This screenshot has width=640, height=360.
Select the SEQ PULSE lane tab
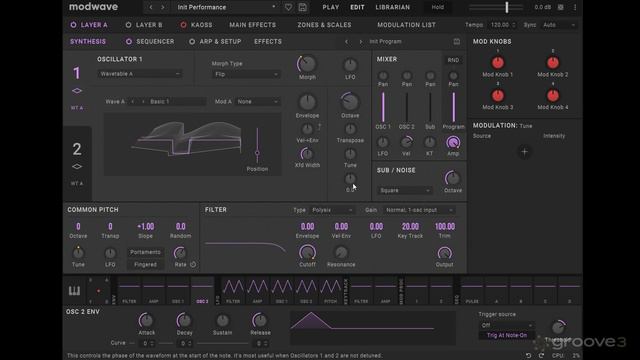[472, 291]
